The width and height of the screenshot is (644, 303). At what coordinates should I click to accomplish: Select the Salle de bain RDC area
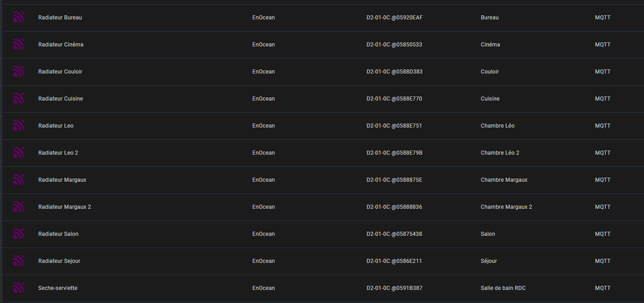[x=503, y=288]
